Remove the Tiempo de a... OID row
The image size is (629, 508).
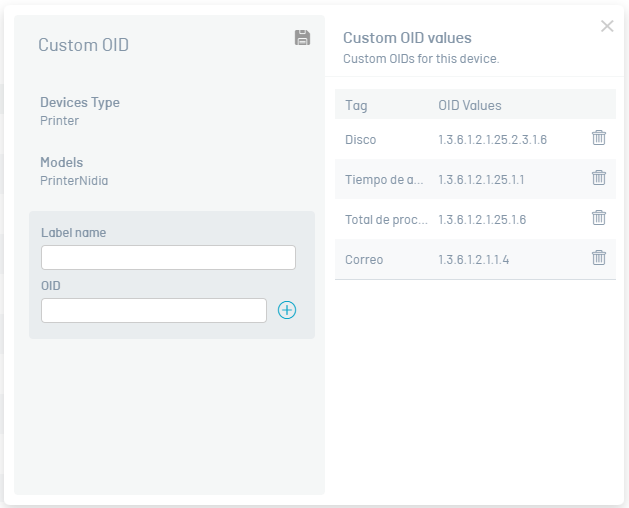(x=599, y=178)
